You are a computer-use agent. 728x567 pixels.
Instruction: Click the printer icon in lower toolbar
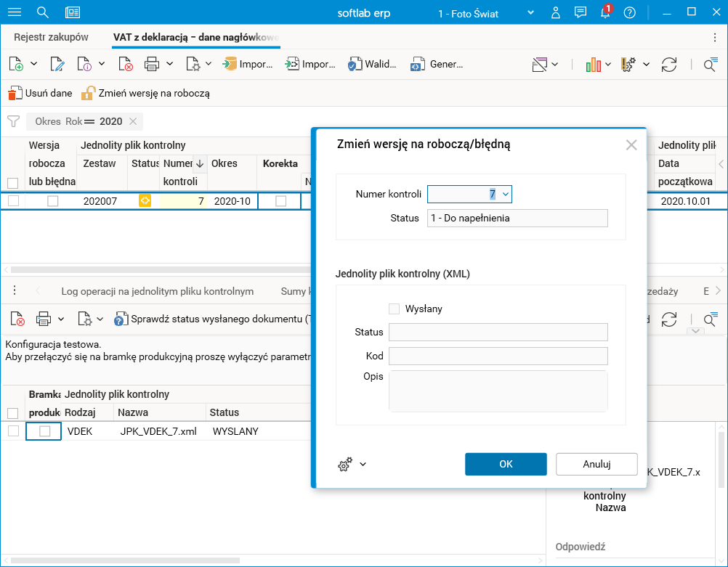tap(43, 319)
